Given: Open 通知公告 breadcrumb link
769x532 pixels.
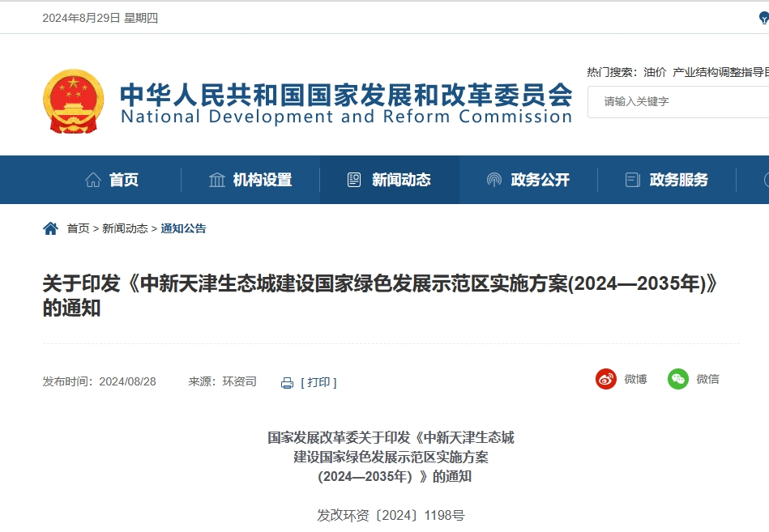Looking at the screenshot, I should click(x=183, y=228).
